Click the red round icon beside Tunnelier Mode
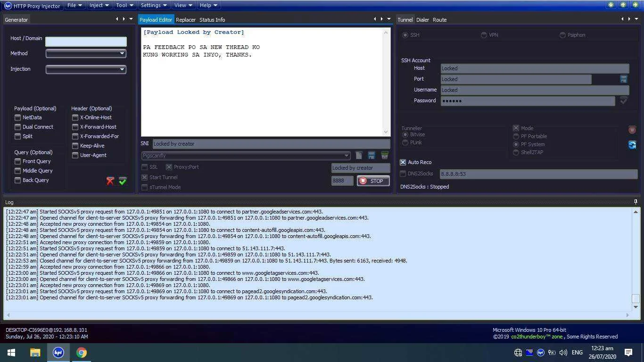 click(x=632, y=130)
